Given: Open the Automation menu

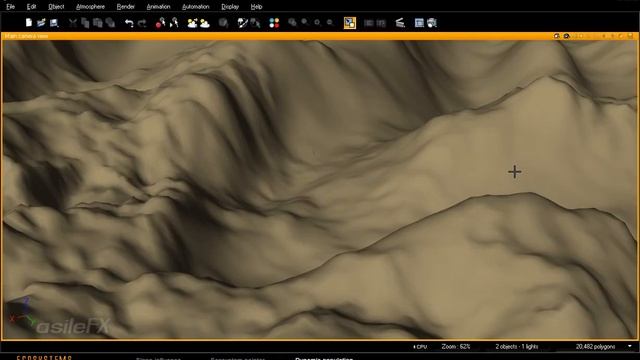Looking at the screenshot, I should pyautogui.click(x=196, y=7).
